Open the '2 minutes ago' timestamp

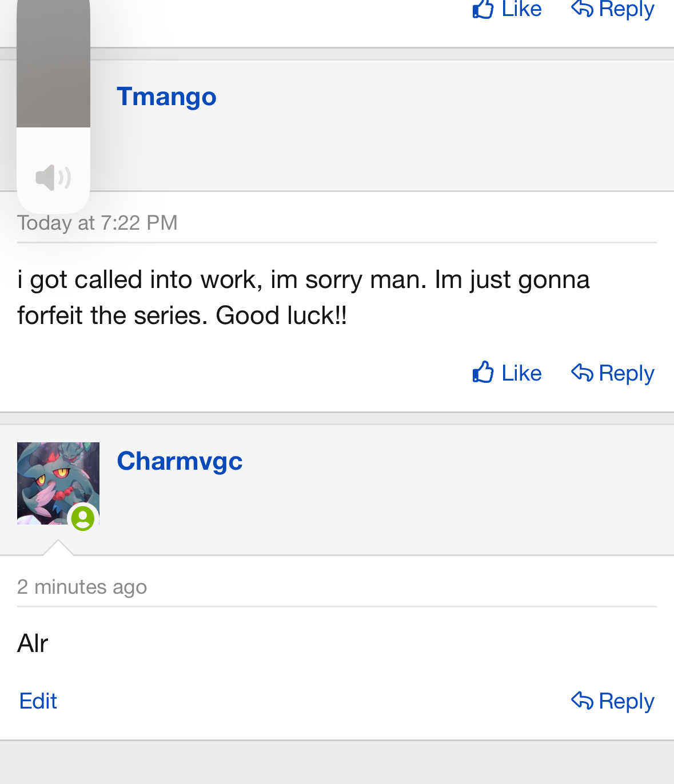click(82, 587)
